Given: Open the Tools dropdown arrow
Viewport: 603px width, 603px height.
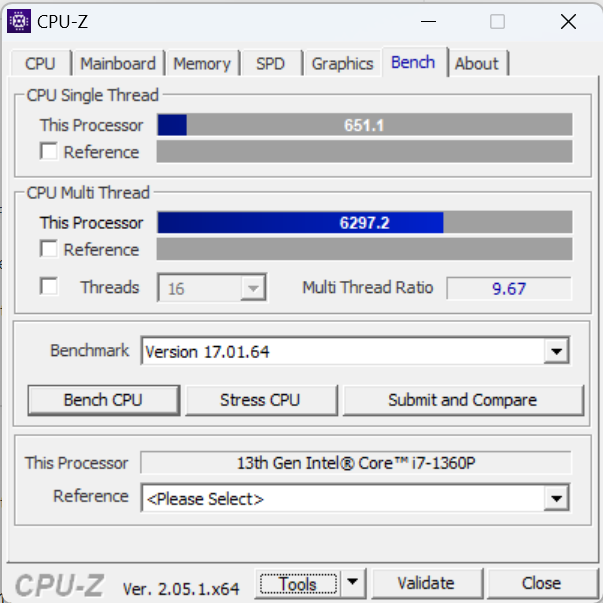Looking at the screenshot, I should (x=353, y=583).
